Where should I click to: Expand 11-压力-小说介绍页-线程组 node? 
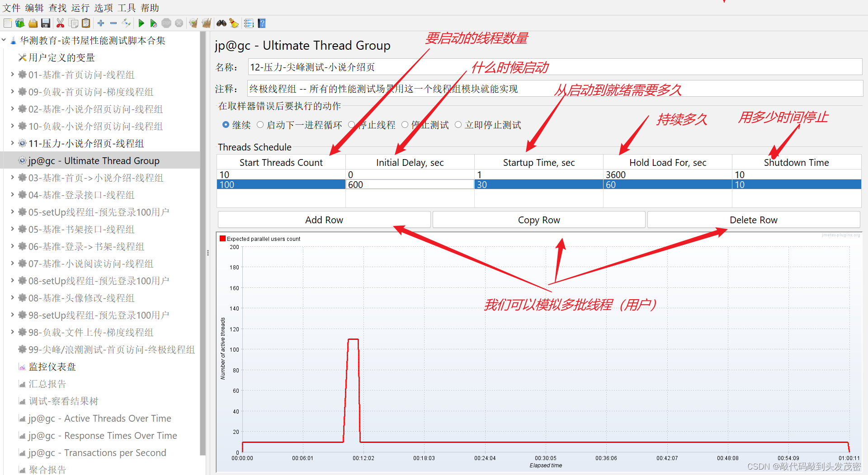[12, 143]
